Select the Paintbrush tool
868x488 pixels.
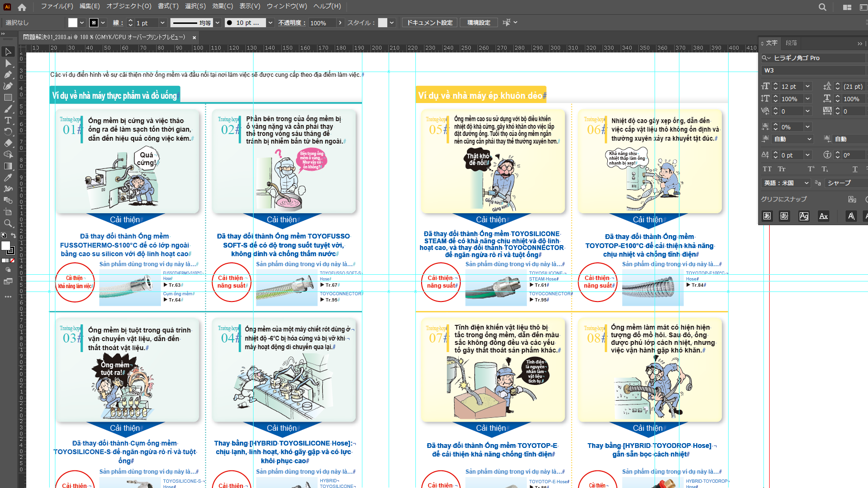pos(8,109)
